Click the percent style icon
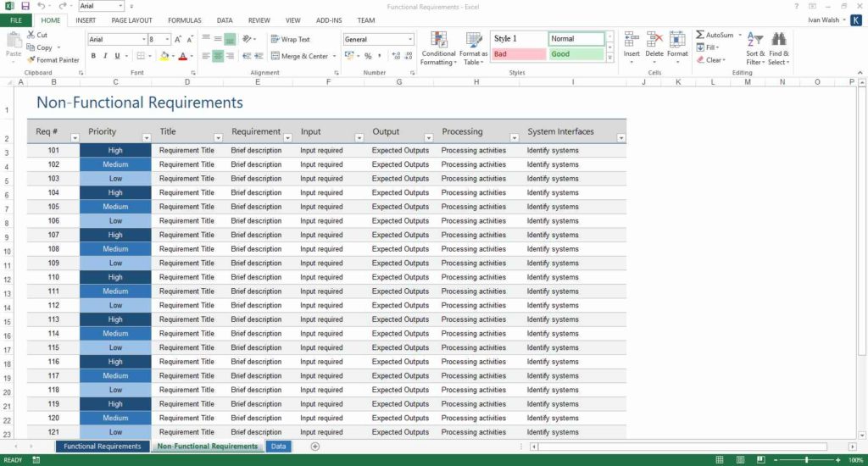 (x=368, y=56)
